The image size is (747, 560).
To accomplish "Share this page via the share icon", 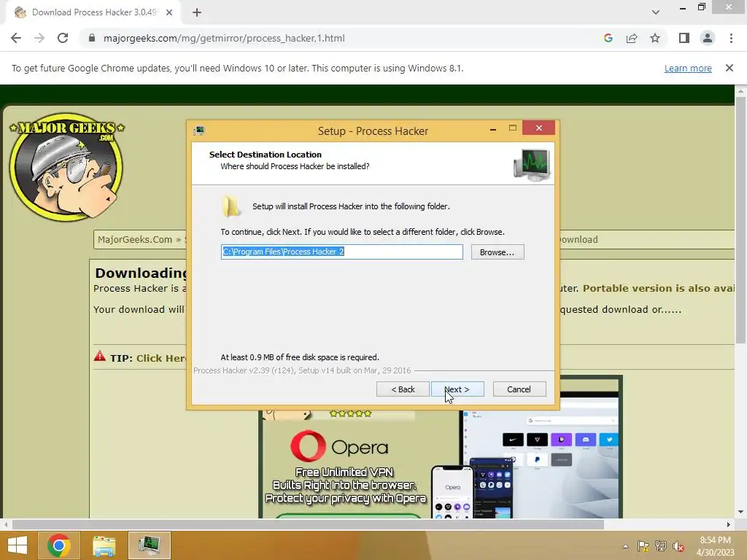I will [x=632, y=38].
